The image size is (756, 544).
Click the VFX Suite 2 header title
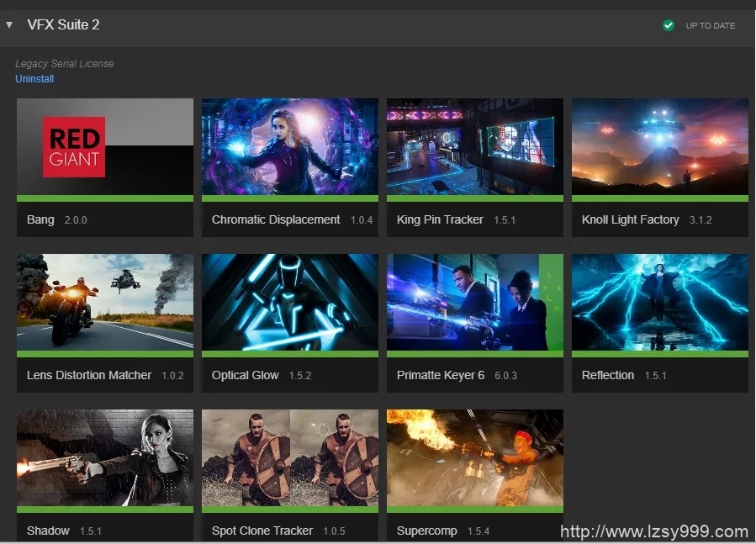63,25
